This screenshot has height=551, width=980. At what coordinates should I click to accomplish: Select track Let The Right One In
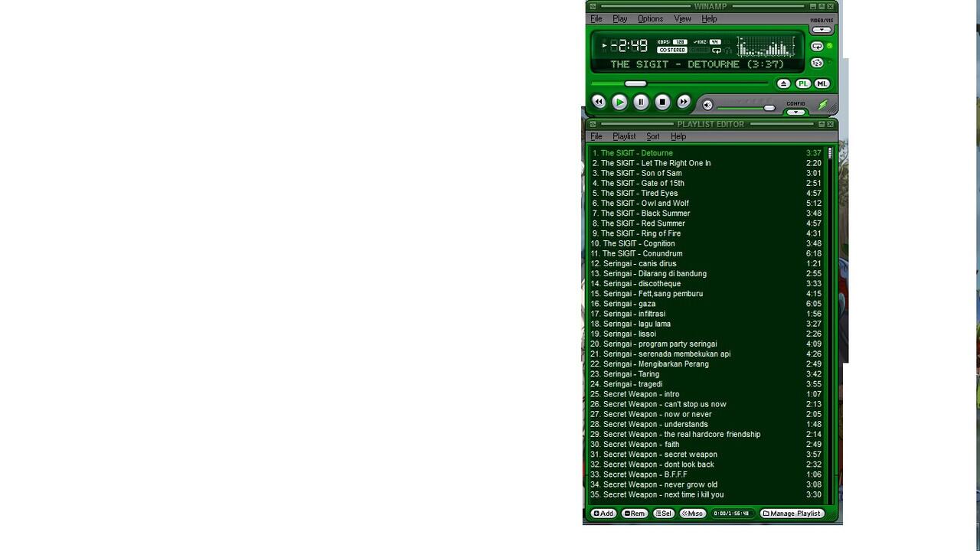point(707,163)
